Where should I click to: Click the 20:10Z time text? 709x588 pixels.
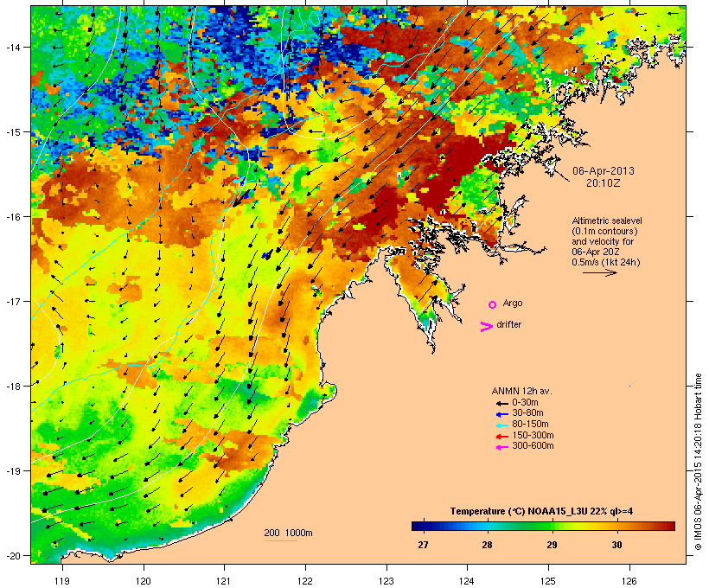click(604, 183)
